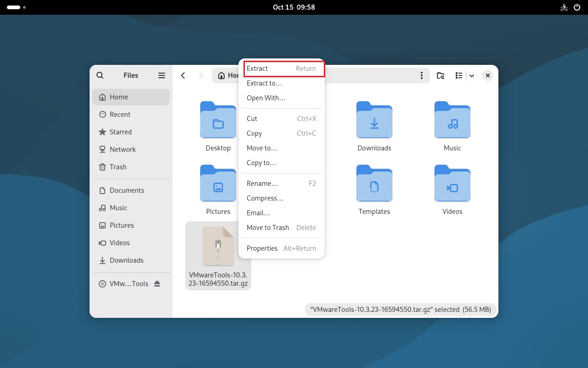This screenshot has width=588, height=368.
Task: Click the VMwareTools tar.gz archive
Action: 218,246
